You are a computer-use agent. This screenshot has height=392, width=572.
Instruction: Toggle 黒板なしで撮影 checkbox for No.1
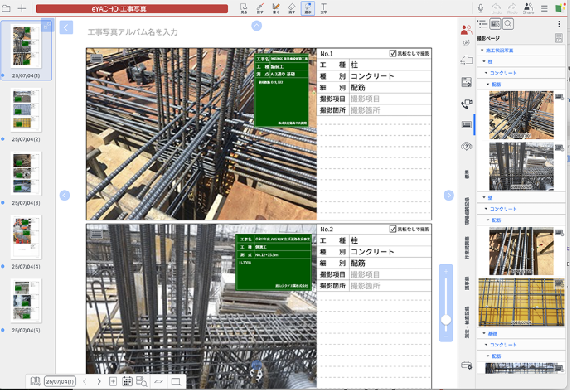coord(393,54)
